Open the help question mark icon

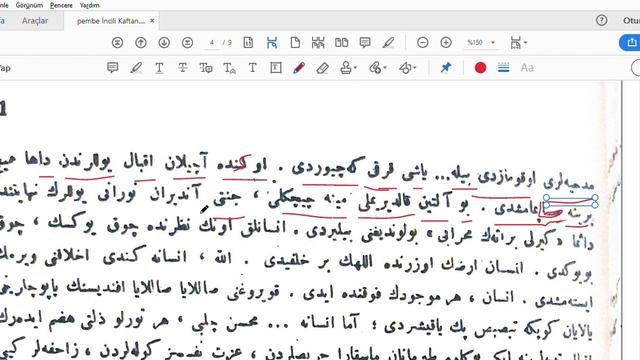pyautogui.click(x=601, y=20)
